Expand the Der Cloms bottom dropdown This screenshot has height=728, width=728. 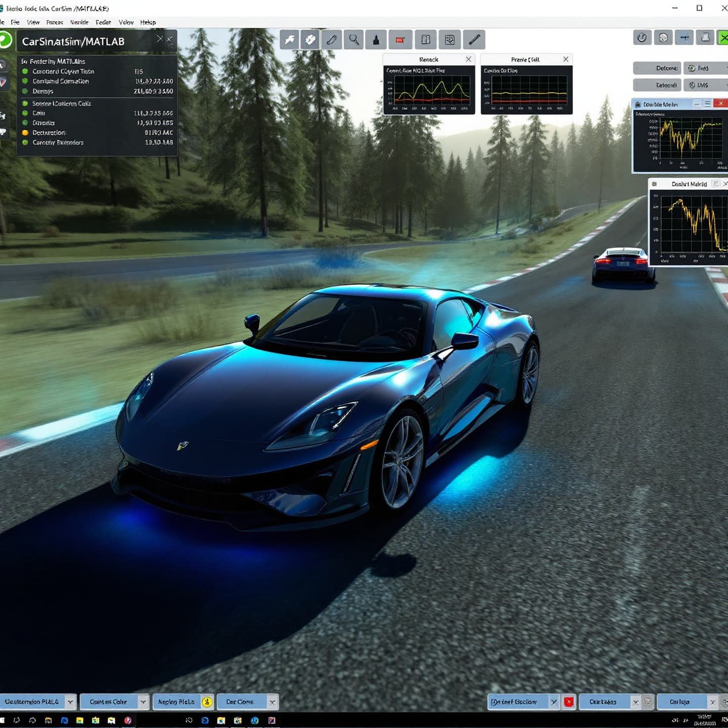pos(272,702)
